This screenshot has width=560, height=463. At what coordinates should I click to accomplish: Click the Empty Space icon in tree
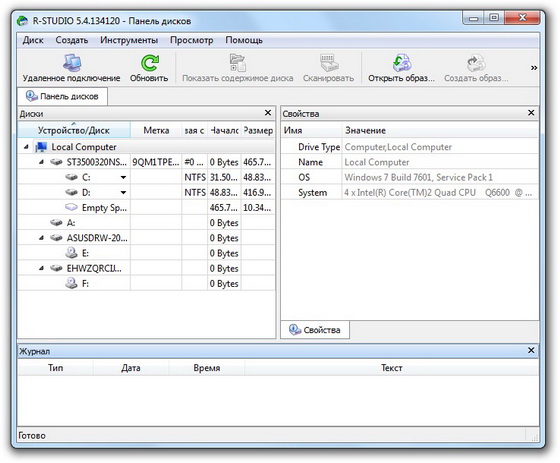pos(71,208)
